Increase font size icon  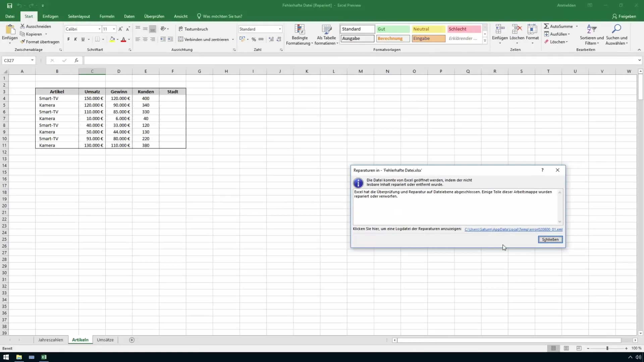click(120, 29)
